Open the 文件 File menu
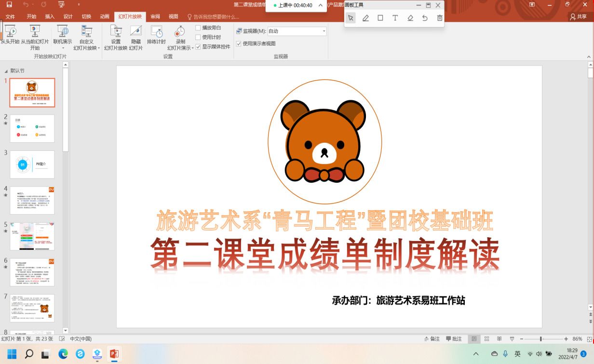Image resolution: width=594 pixels, height=364 pixels. [10, 16]
